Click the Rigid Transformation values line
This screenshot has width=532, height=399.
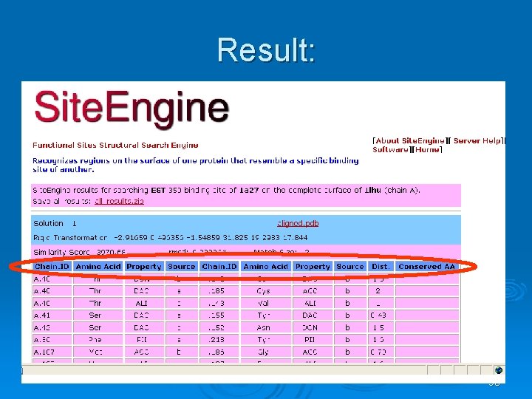click(x=171, y=238)
